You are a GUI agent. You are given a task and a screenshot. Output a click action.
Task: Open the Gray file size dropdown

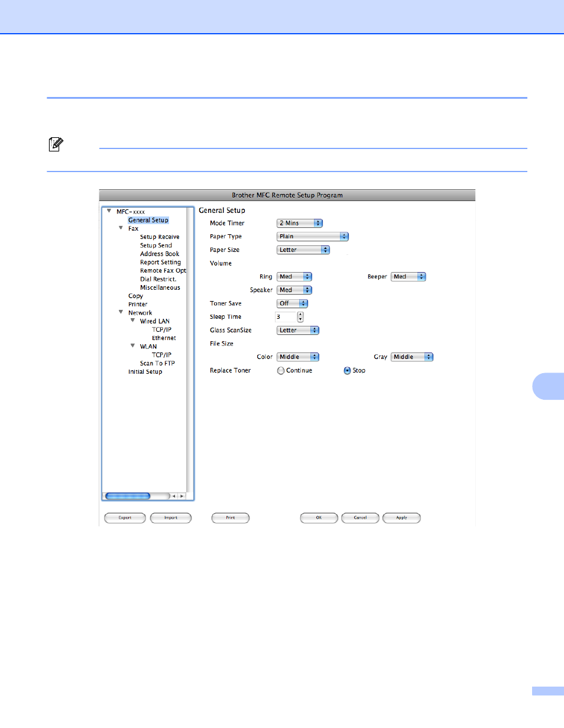click(x=412, y=357)
